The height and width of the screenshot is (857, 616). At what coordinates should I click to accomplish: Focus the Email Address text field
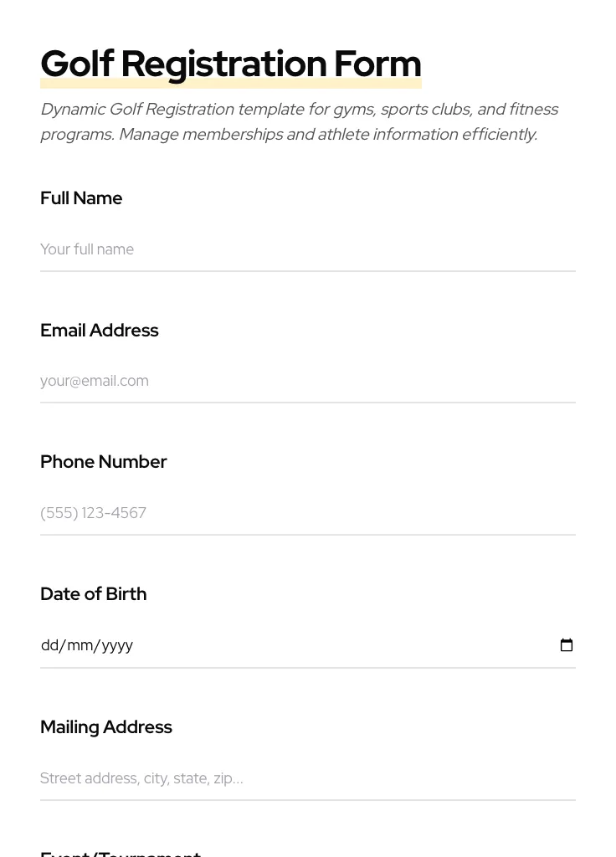tap(307, 381)
